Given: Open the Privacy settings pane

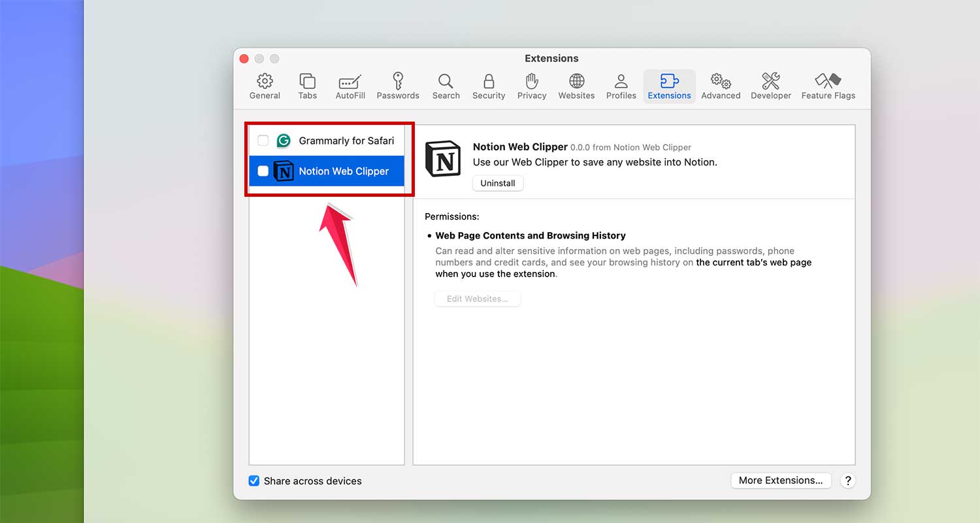Looking at the screenshot, I should [x=531, y=86].
